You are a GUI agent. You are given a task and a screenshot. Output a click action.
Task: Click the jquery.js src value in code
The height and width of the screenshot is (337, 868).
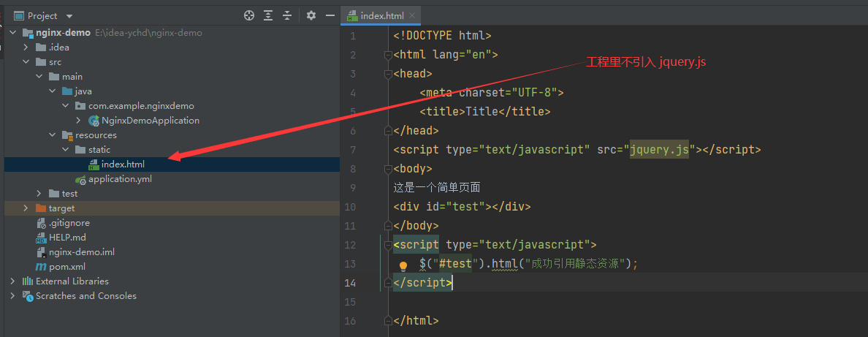pos(659,149)
